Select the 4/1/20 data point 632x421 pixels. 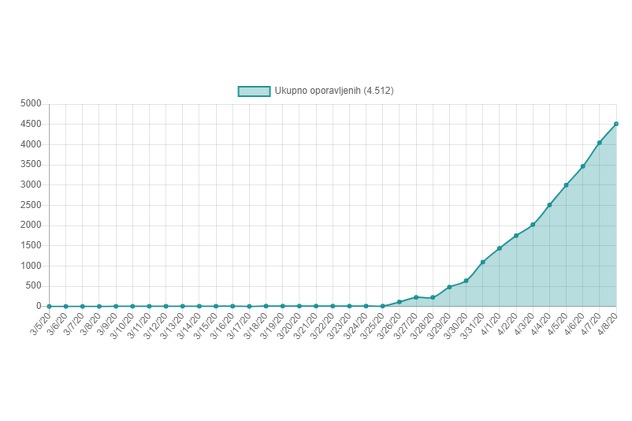499,248
